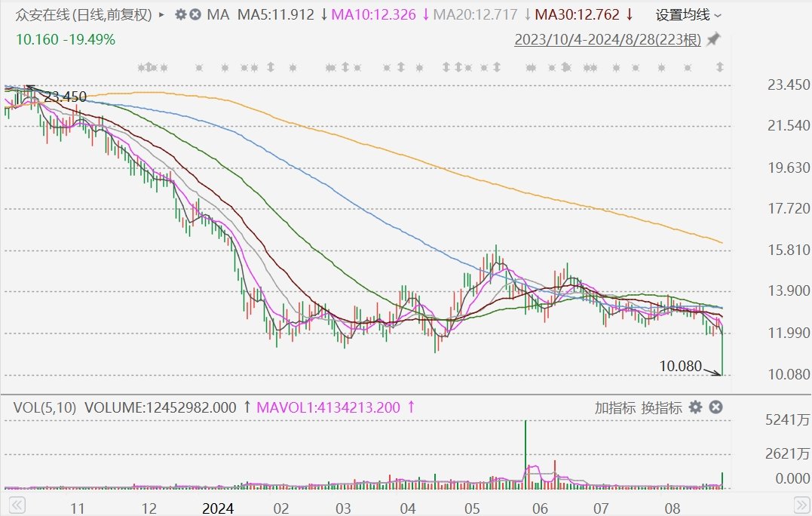Click month 02 on the time axis

pos(280,508)
